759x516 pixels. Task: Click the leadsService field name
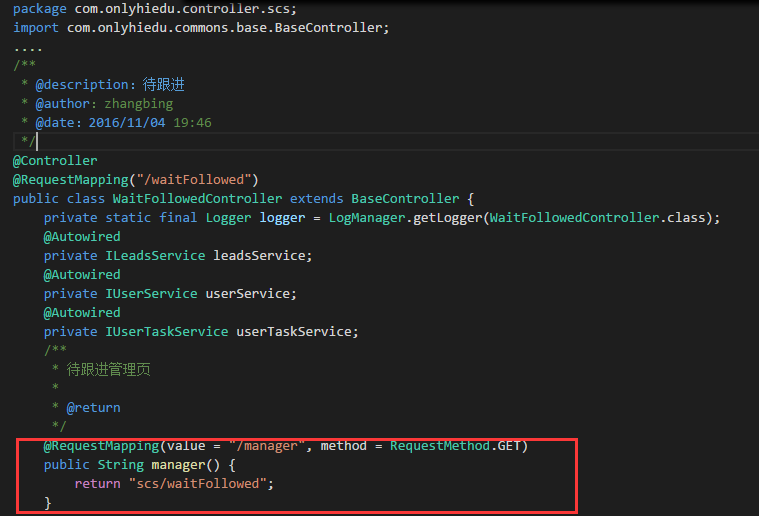(259, 255)
